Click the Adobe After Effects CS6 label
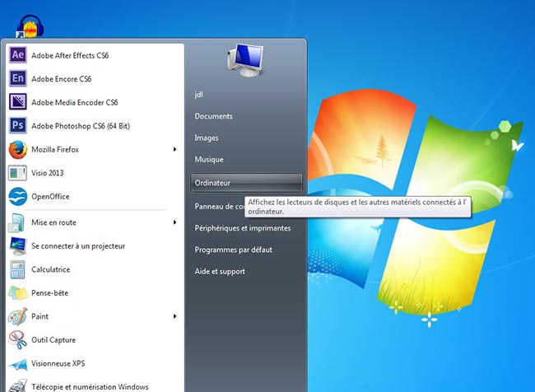Image resolution: width=535 pixels, height=392 pixels. (70, 55)
